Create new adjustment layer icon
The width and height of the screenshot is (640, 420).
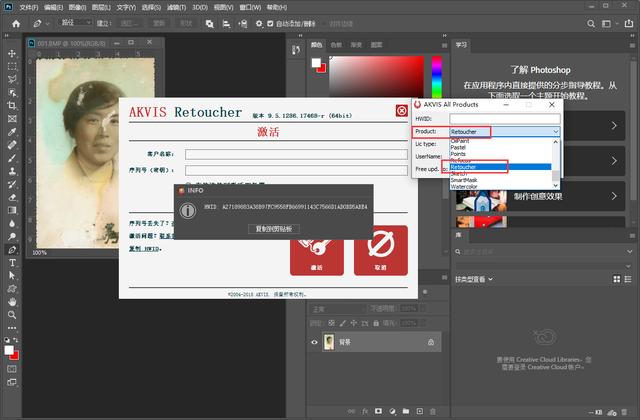[392, 411]
